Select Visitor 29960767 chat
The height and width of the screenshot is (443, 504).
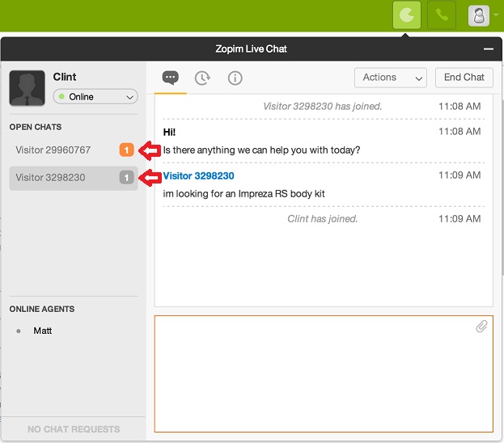[53, 150]
